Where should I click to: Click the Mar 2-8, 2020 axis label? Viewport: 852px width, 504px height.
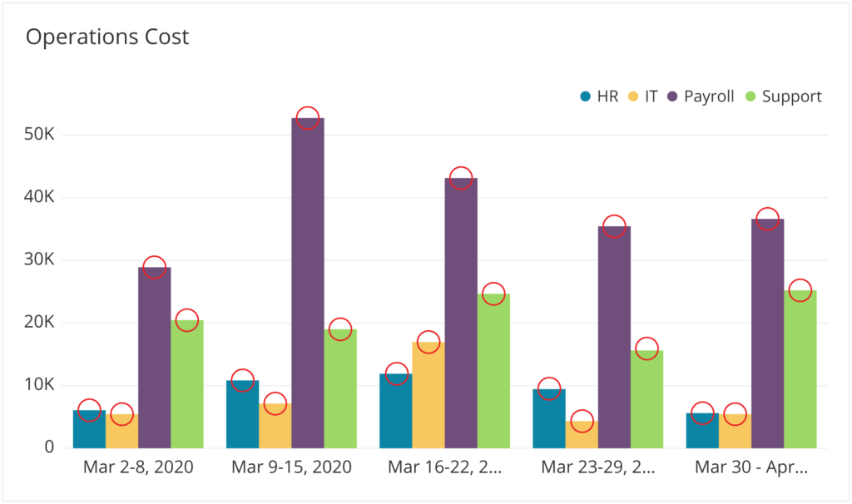pos(138,467)
